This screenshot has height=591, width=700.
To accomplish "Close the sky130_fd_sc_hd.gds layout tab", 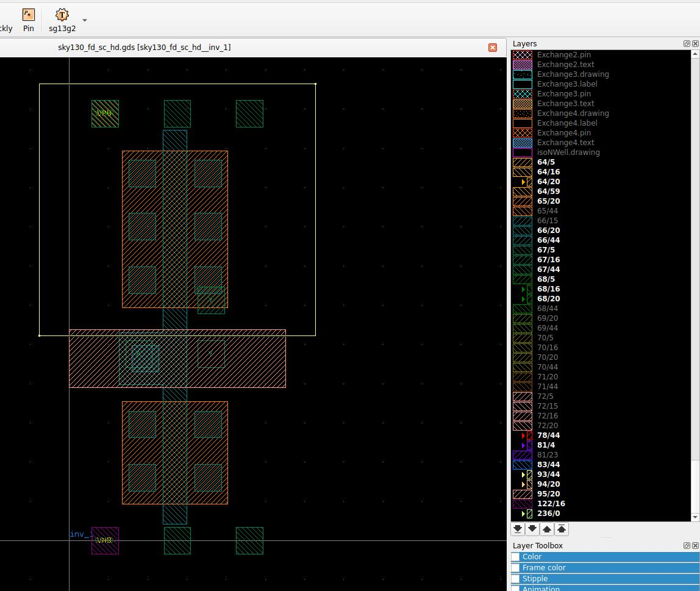I will point(493,48).
